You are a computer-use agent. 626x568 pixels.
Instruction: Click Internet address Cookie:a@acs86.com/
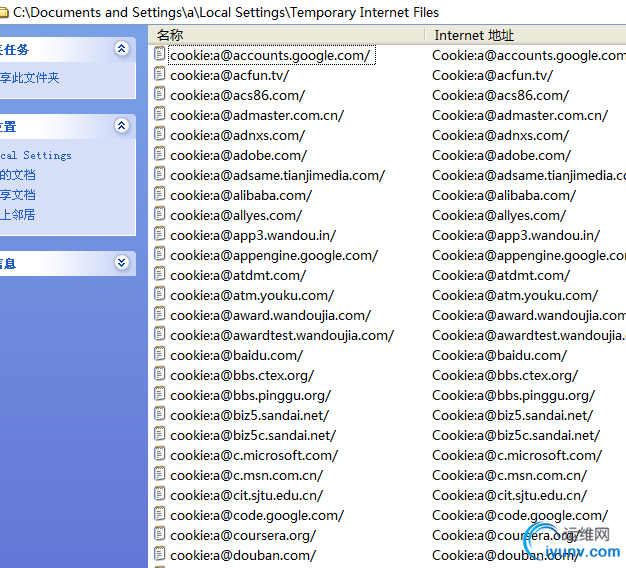click(501, 95)
